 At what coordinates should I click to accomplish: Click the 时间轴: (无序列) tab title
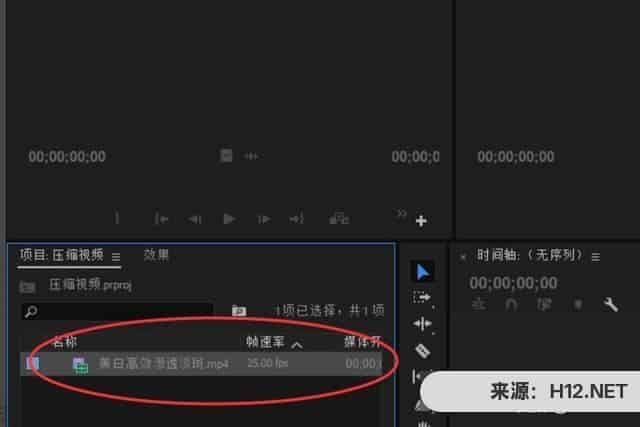(x=529, y=256)
